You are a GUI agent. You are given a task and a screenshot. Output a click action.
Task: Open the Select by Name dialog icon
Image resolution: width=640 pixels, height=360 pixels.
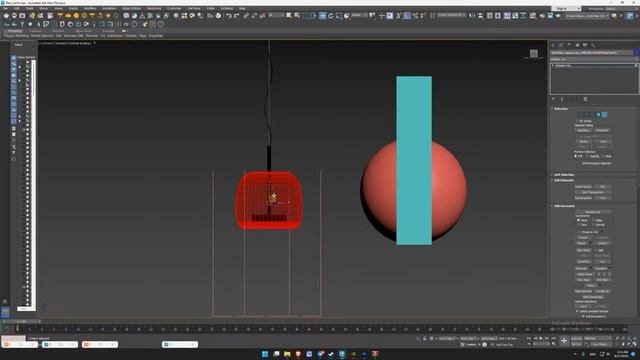297,16
